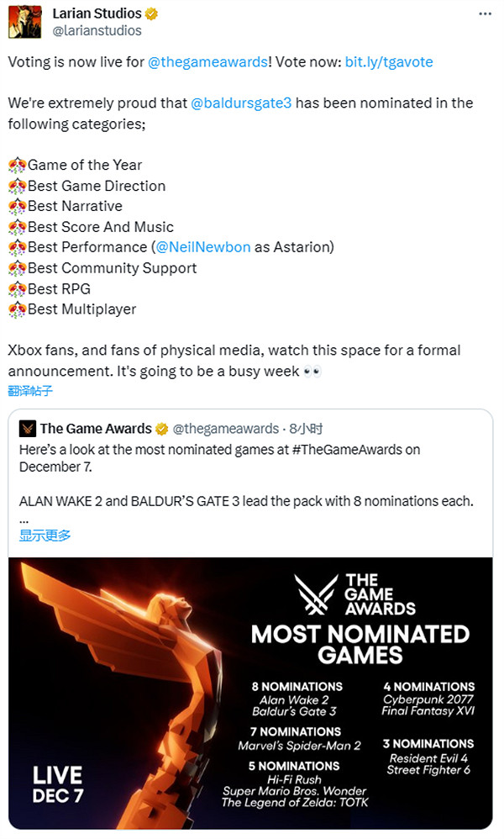Expand quoted tweet with show more
Viewport: 504px width, 839px height.
(x=45, y=536)
